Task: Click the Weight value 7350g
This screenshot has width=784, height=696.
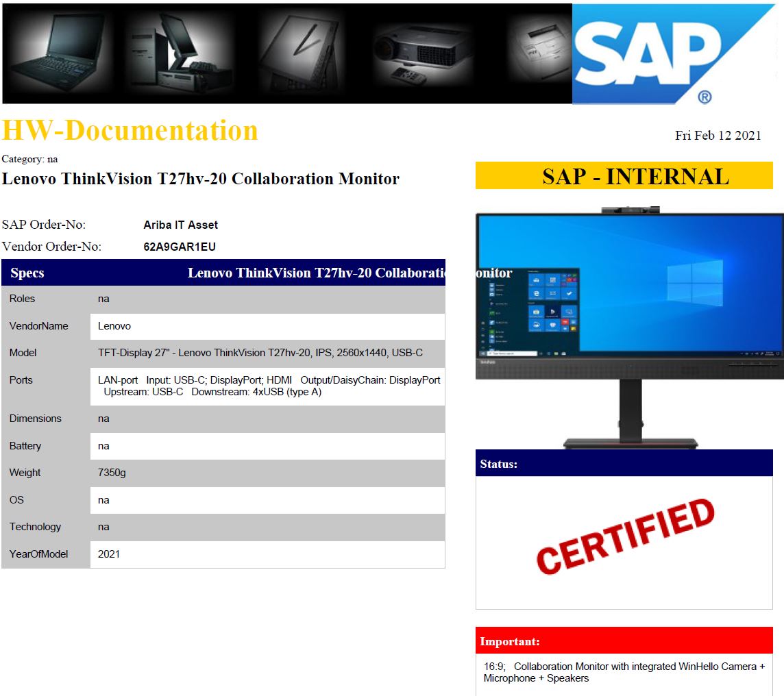Action: pos(112,473)
